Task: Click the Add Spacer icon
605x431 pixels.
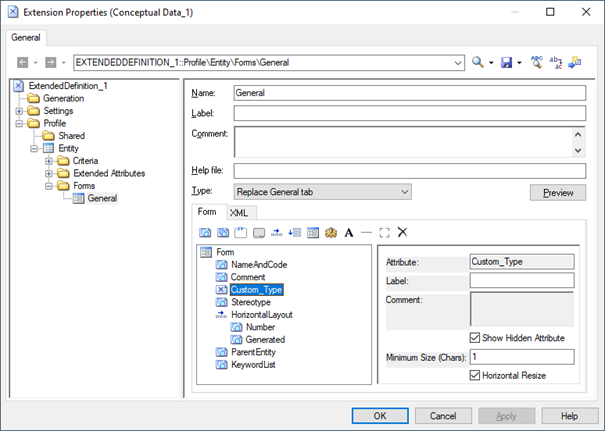Action: (384, 232)
